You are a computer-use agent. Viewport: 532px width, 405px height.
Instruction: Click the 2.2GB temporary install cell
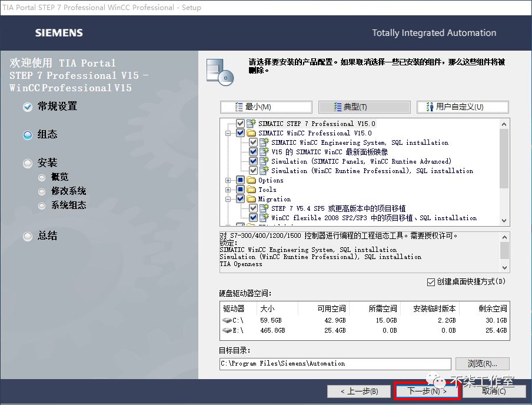coord(447,320)
